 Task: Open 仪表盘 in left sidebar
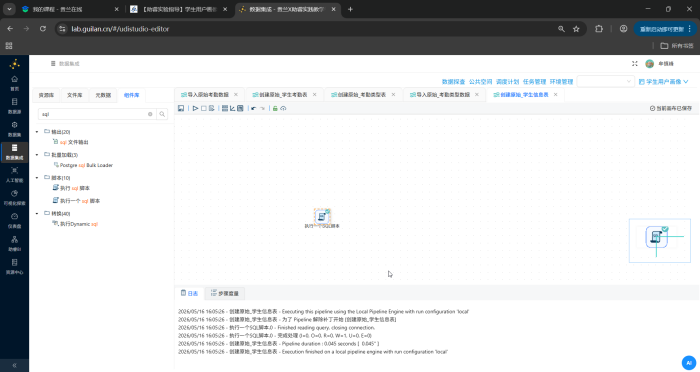[x=14, y=221]
